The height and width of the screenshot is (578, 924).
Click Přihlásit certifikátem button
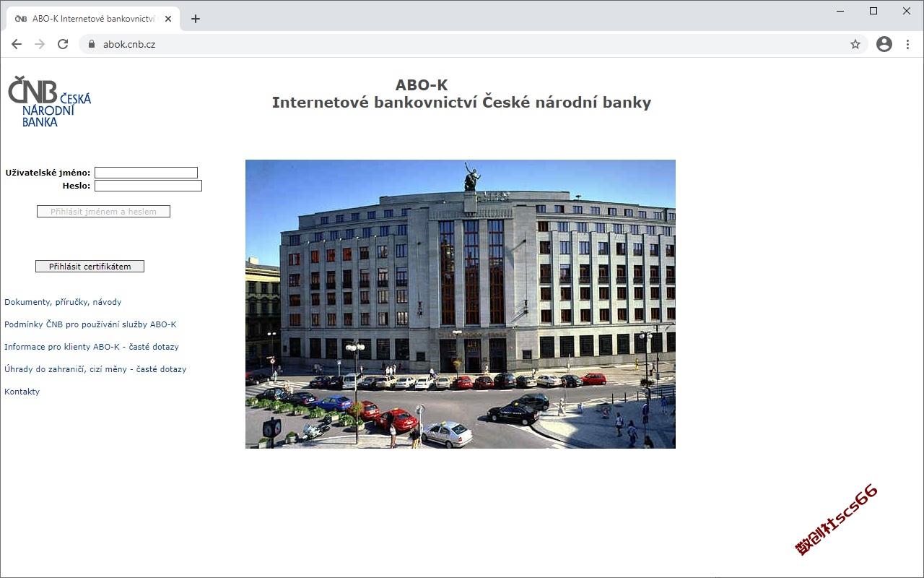[90, 267]
